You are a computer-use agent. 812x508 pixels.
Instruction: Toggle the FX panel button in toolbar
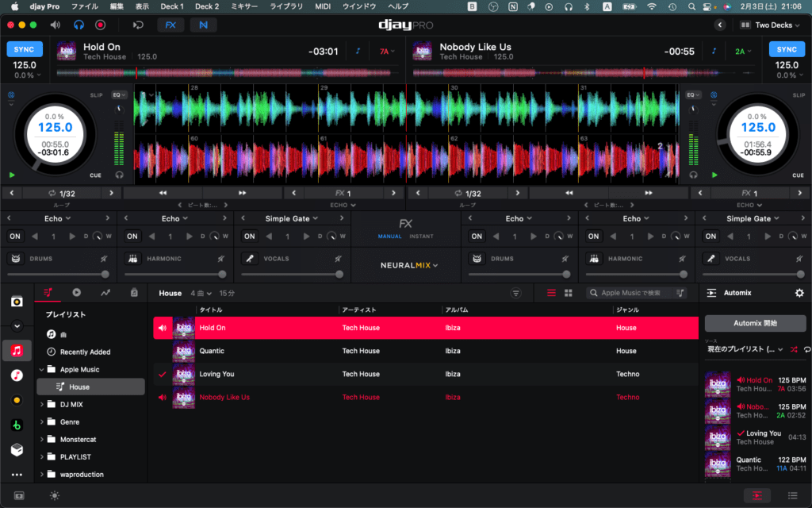(170, 25)
